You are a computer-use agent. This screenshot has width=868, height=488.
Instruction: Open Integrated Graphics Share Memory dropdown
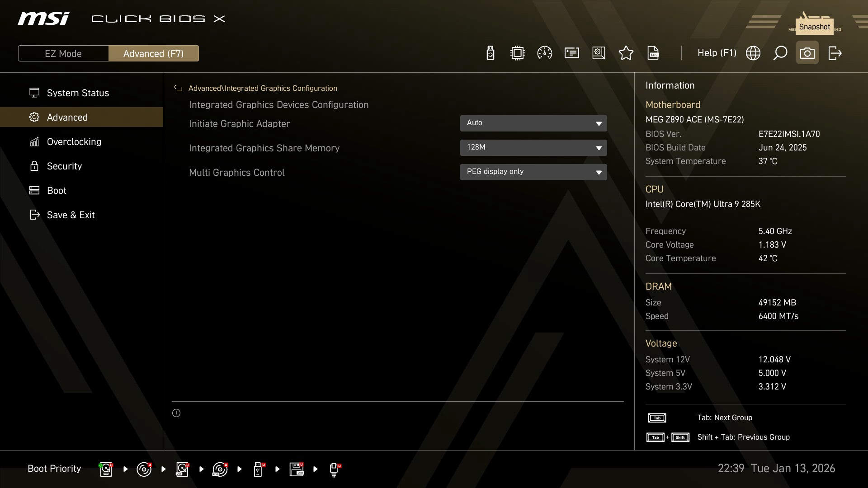pyautogui.click(x=533, y=148)
